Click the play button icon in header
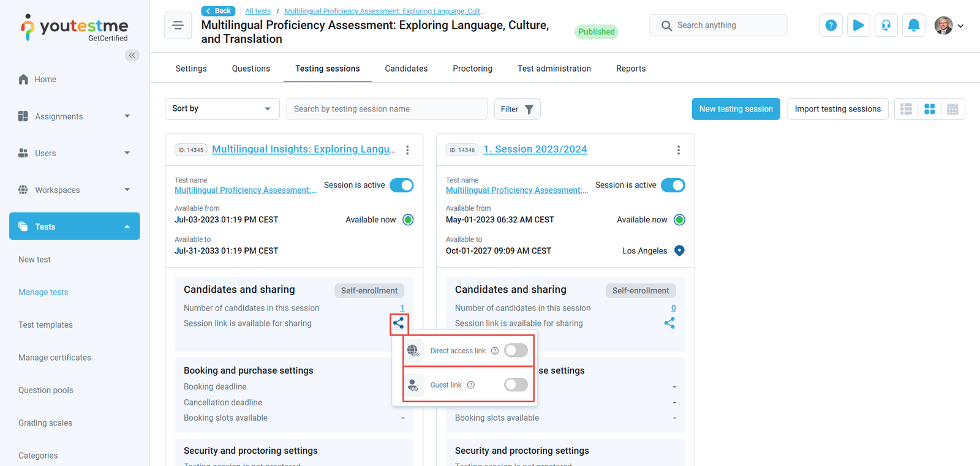This screenshot has height=466, width=980. point(858,25)
